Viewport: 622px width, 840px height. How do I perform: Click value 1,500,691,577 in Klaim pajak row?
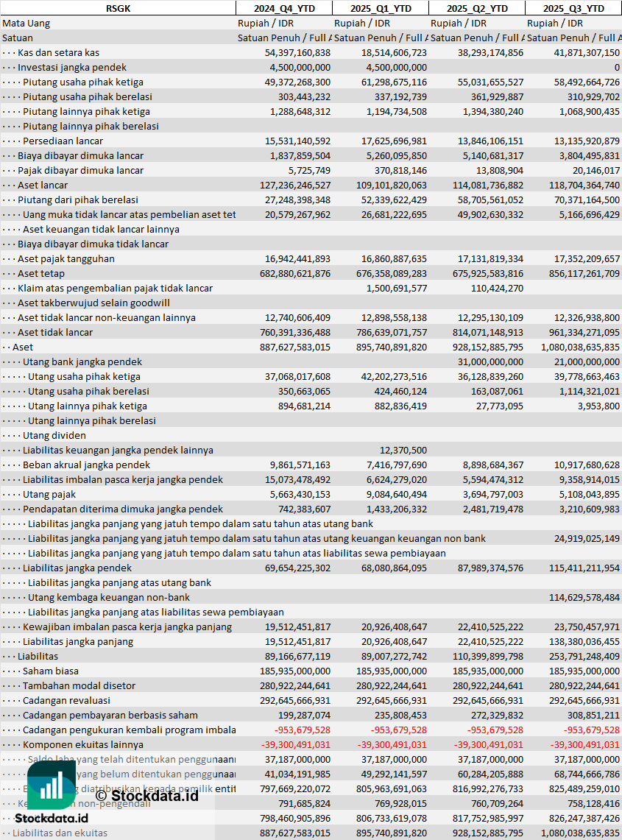click(397, 288)
